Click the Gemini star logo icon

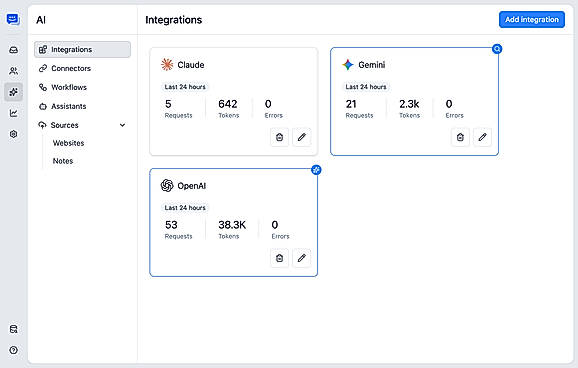348,65
